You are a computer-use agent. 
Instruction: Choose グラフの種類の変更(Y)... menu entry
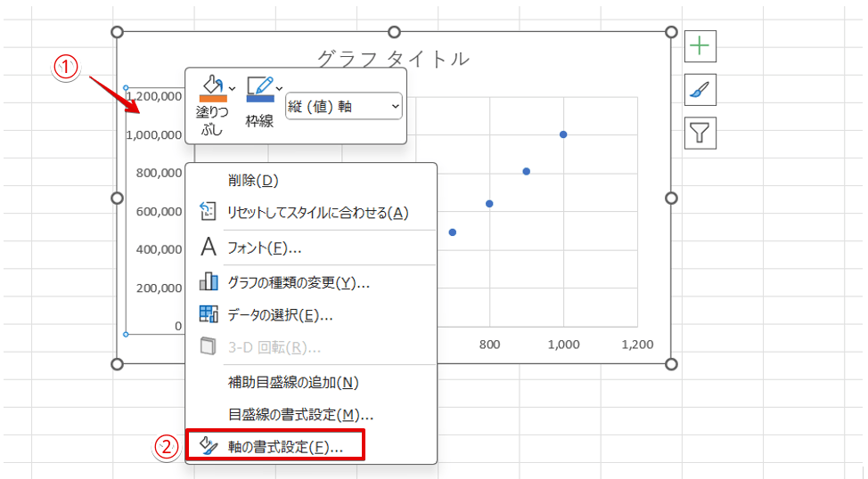(x=311, y=282)
